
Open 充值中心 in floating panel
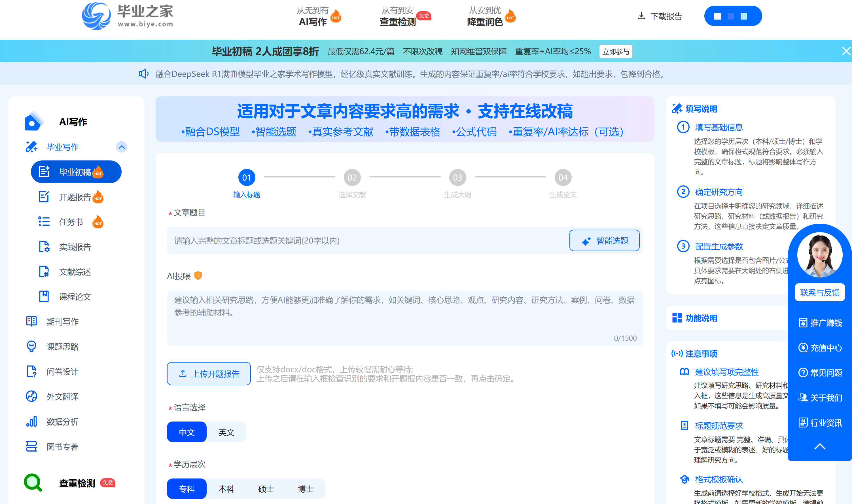point(820,348)
